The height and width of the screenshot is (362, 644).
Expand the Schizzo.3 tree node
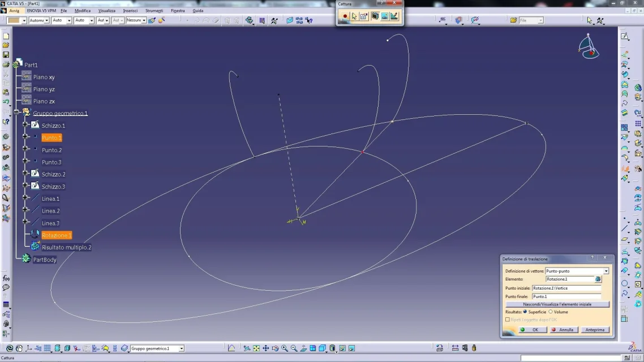25,185
